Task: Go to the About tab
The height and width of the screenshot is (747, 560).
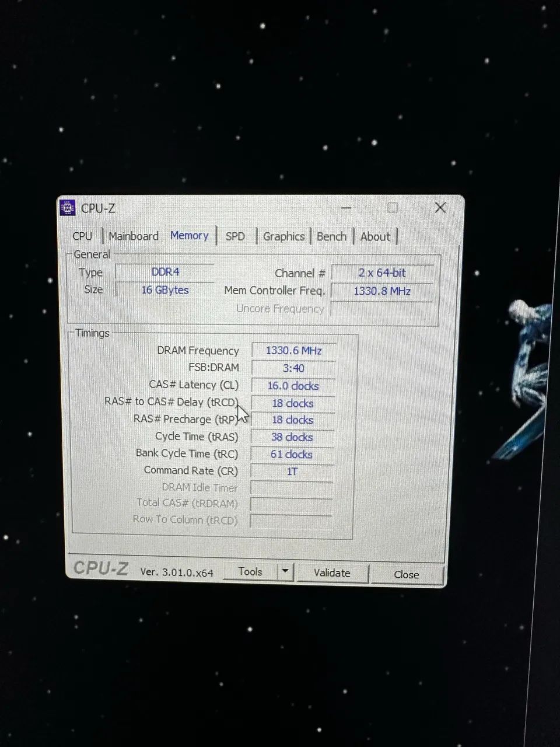Action: pyautogui.click(x=375, y=236)
